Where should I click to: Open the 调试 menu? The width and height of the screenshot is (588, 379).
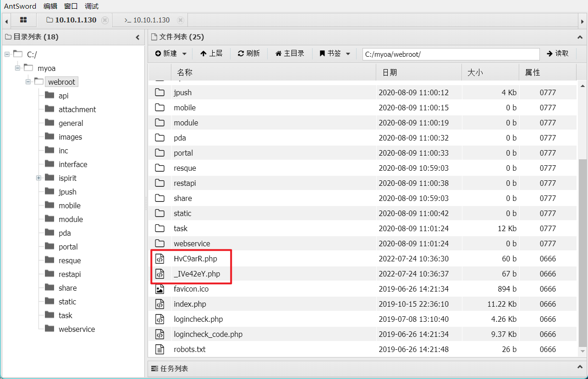[x=92, y=6]
